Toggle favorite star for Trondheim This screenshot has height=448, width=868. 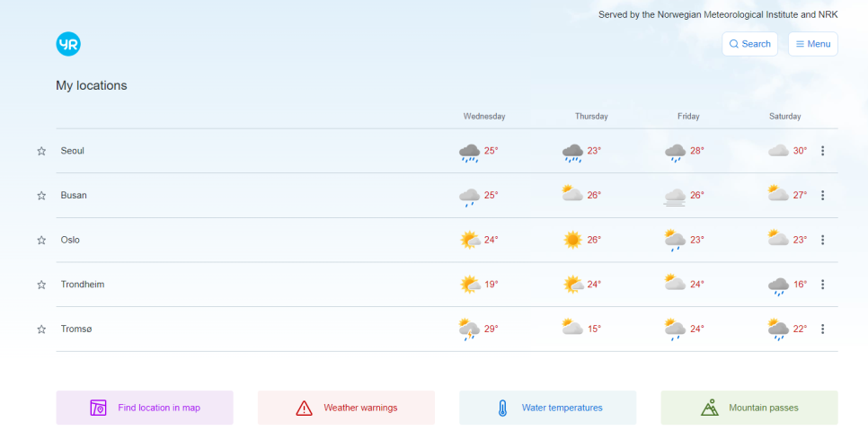coord(41,285)
